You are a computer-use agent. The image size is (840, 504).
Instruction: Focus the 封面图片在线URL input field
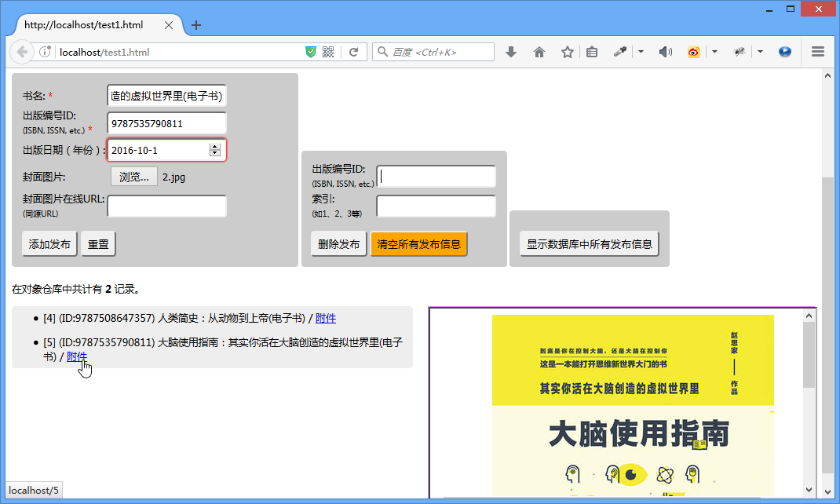(166, 206)
